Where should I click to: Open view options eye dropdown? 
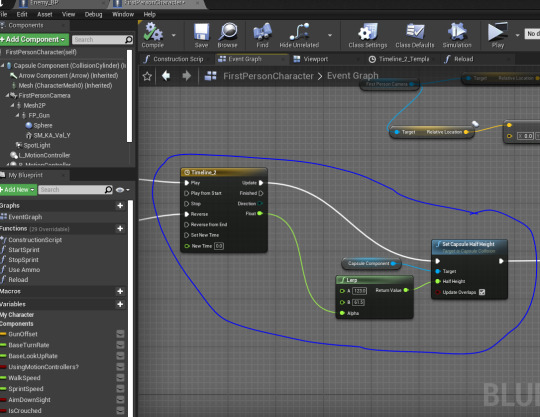tap(123, 190)
